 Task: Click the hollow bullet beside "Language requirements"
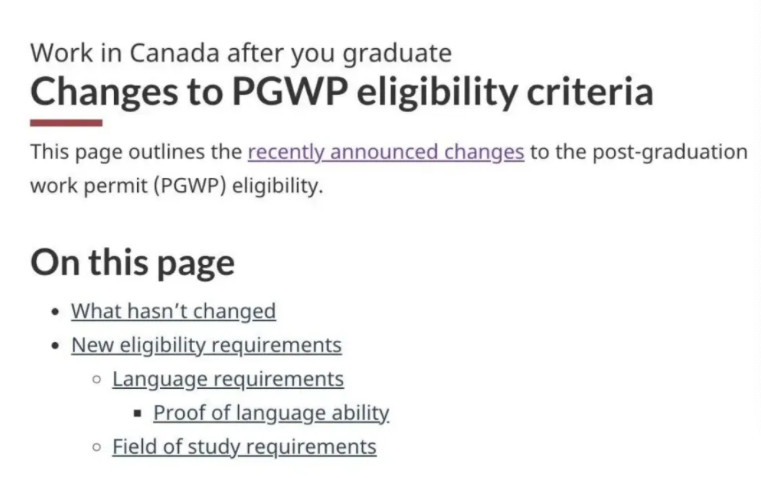point(96,380)
